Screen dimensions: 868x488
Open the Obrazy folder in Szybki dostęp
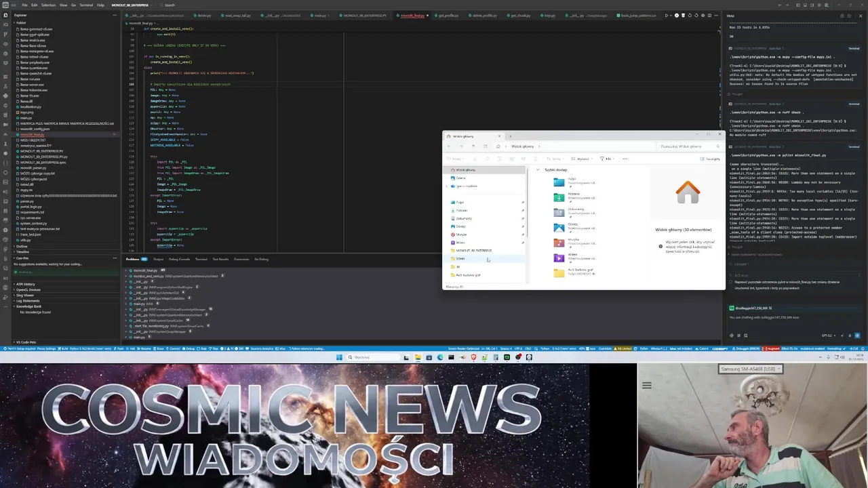click(574, 228)
